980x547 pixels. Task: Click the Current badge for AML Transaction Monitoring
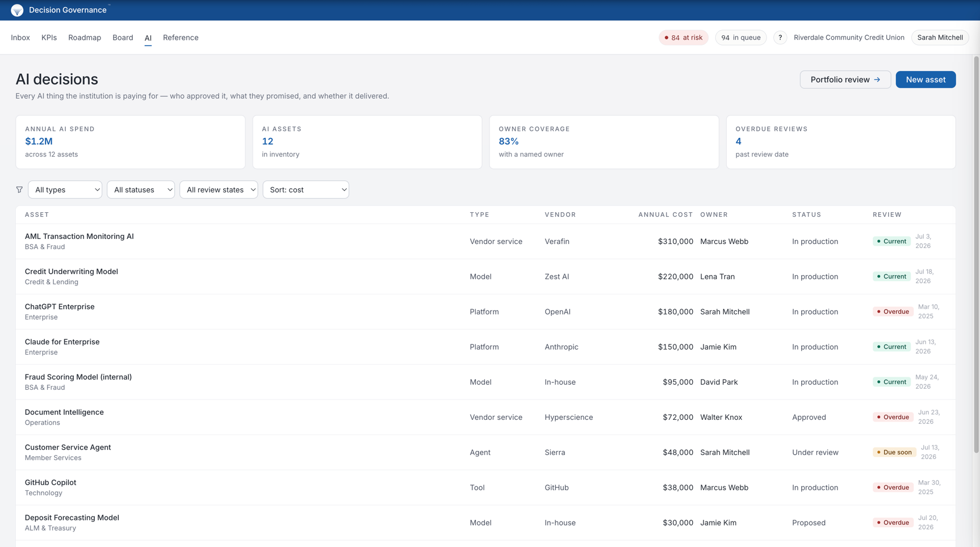891,241
